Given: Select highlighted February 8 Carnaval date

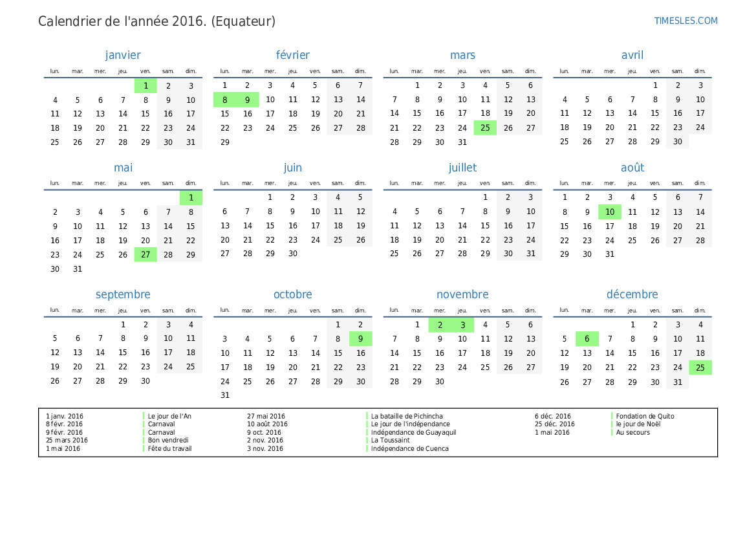Looking at the screenshot, I should pos(224,100).
